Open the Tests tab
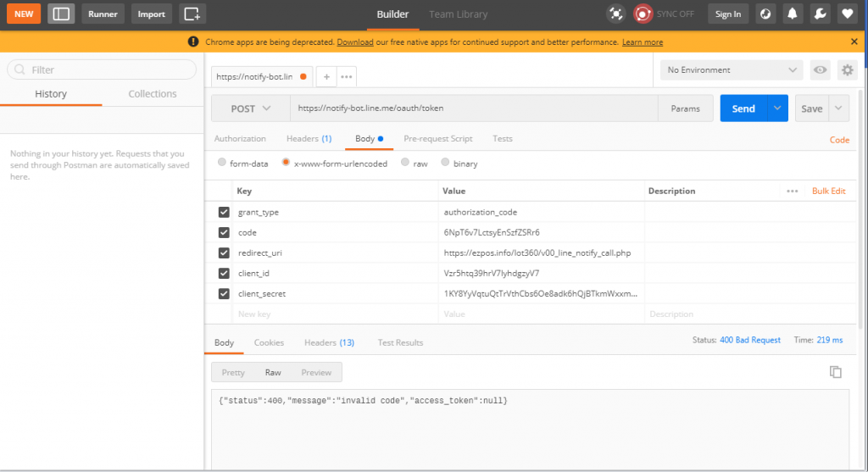868x472 pixels. tap(503, 139)
